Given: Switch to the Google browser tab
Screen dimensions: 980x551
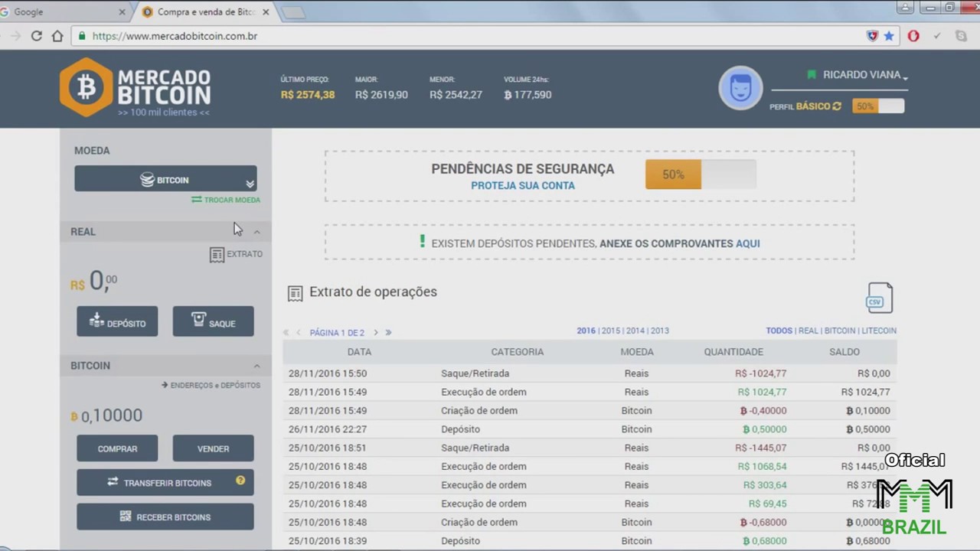Looking at the screenshot, I should click(x=65, y=12).
